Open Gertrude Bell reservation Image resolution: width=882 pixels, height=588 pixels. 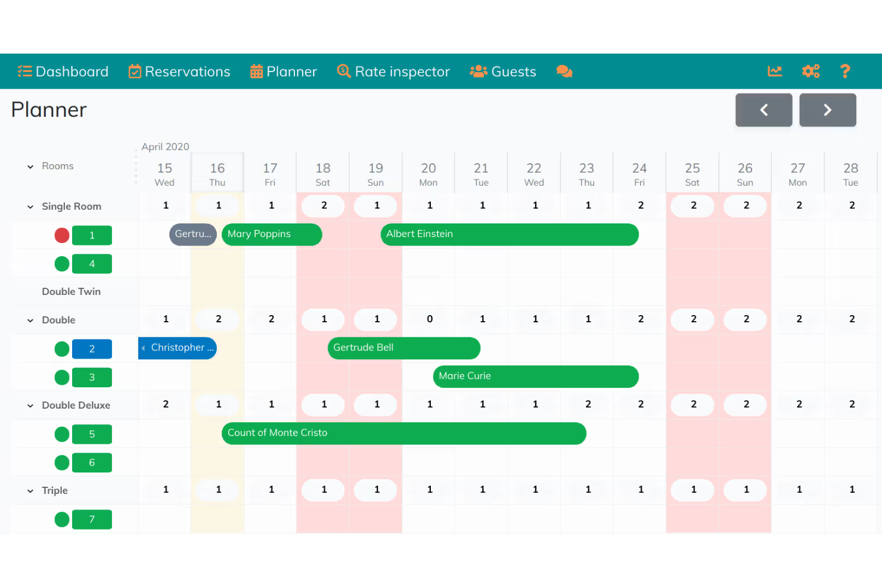(x=404, y=348)
